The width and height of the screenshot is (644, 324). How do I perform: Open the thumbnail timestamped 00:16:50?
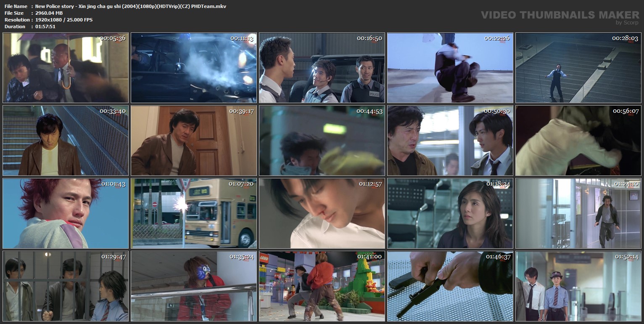point(322,68)
